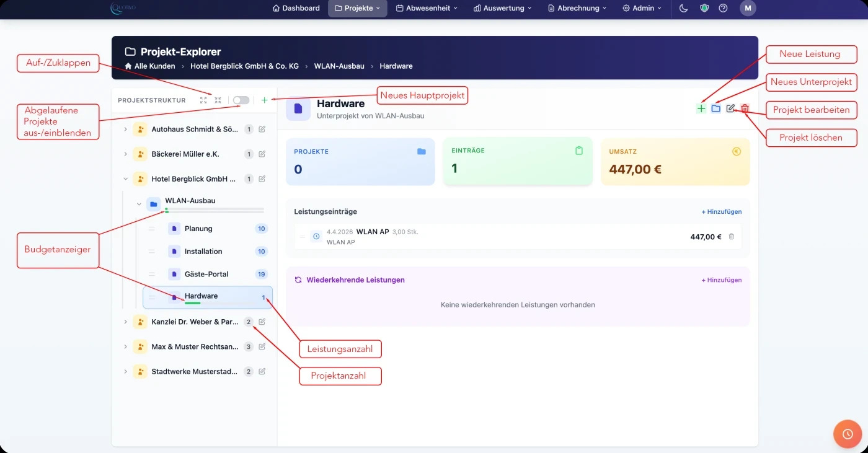Click WLAN-Ausbau blue folder icon in tree
Screen dimensions: 868x453
tap(154, 204)
